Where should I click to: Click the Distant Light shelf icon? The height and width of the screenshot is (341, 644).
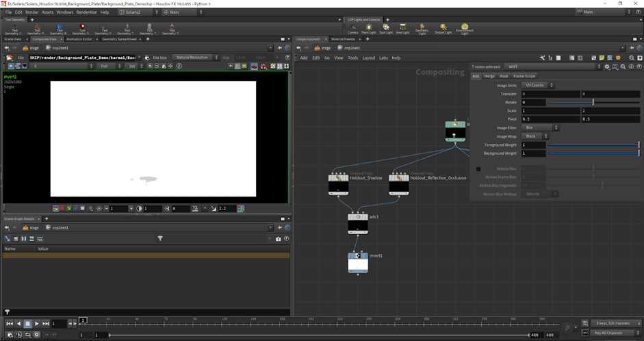coord(443,29)
